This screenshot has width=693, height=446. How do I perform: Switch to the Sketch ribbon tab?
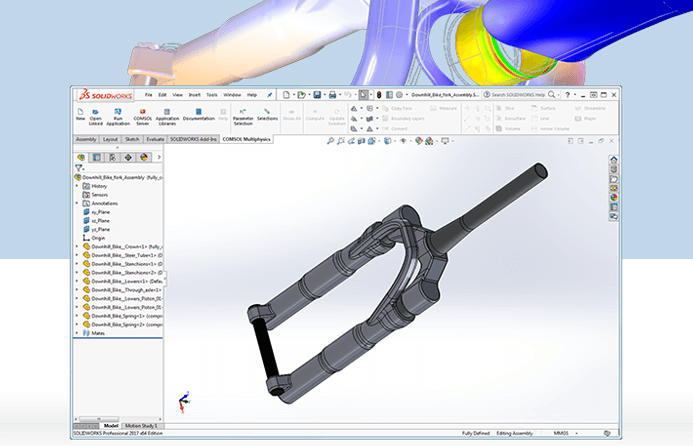coord(132,139)
